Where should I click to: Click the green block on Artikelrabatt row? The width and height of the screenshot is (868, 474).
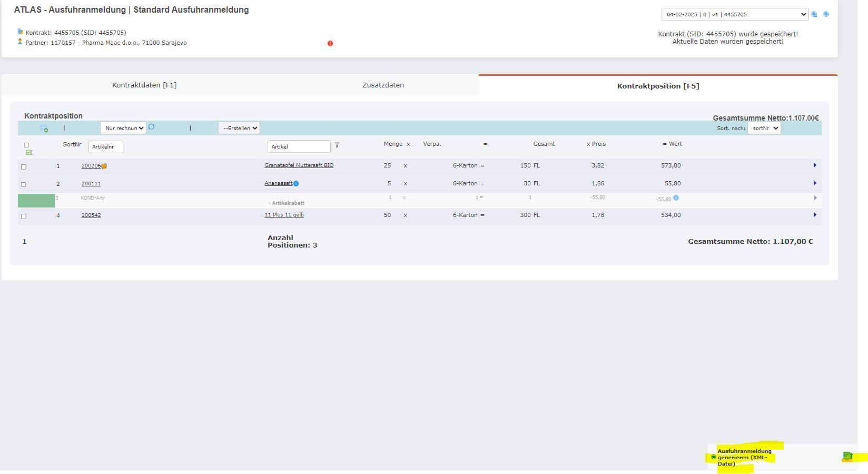[36, 201]
